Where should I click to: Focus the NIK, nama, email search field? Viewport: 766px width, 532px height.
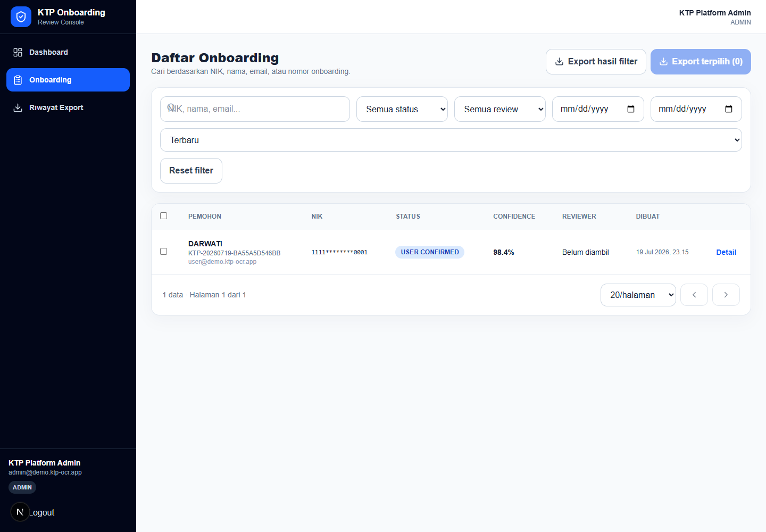click(x=255, y=109)
